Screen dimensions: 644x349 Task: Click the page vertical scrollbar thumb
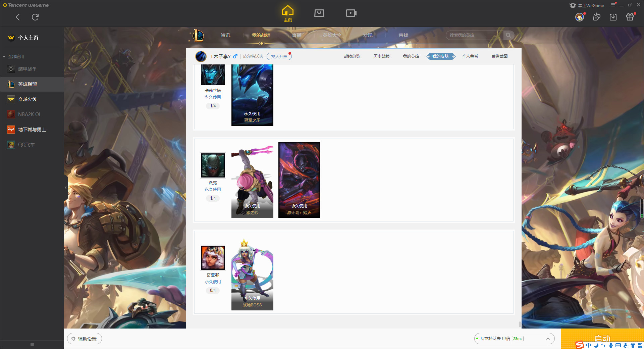(x=520, y=324)
